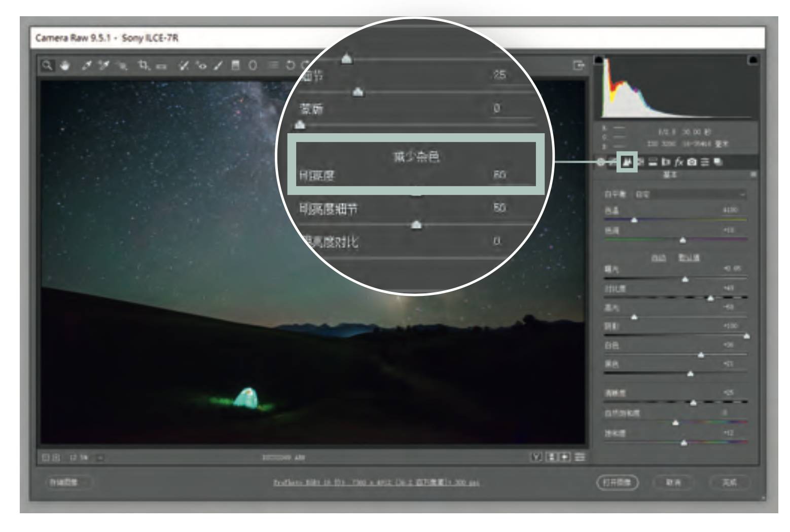
Task: Toggle before/after preview Y button
Action: coord(536,458)
